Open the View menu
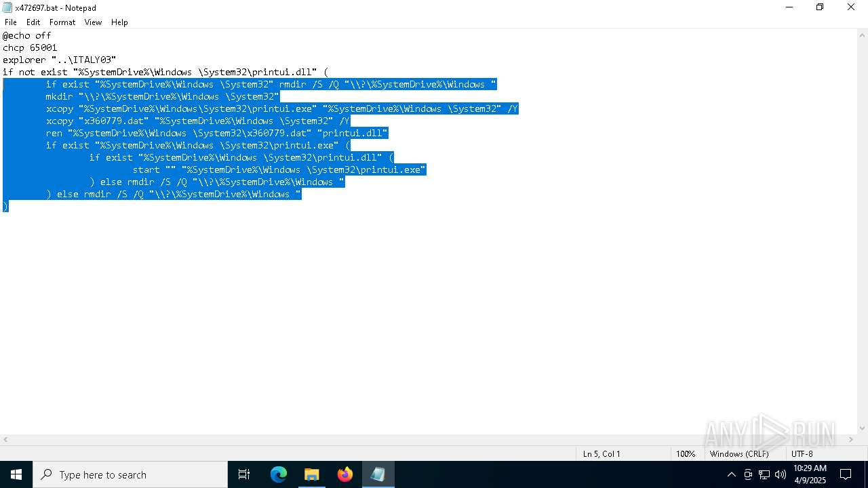The height and width of the screenshot is (488, 868). pyautogui.click(x=93, y=22)
